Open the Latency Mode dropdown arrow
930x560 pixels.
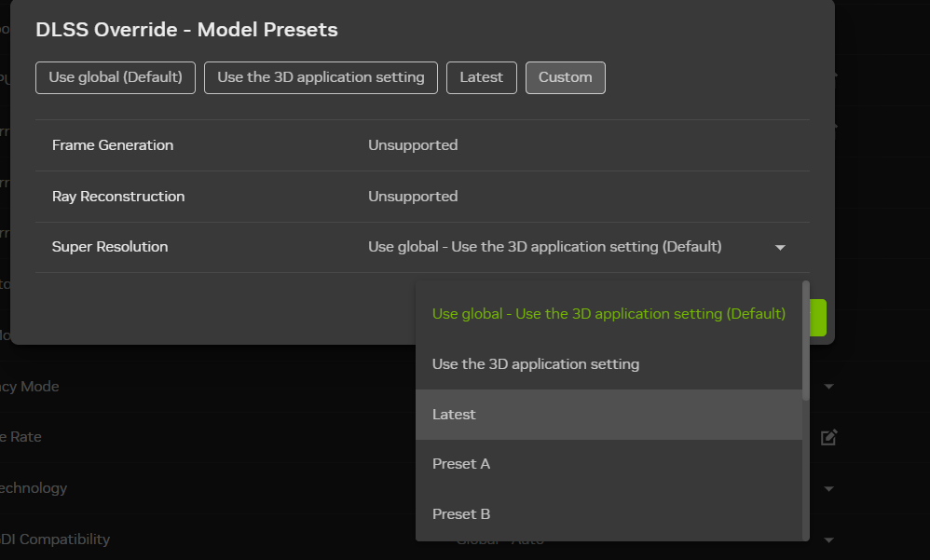pyautogui.click(x=828, y=386)
